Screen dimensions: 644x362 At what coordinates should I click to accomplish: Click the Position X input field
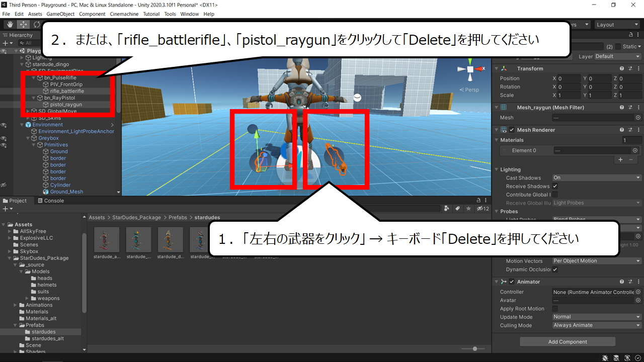[570, 78]
